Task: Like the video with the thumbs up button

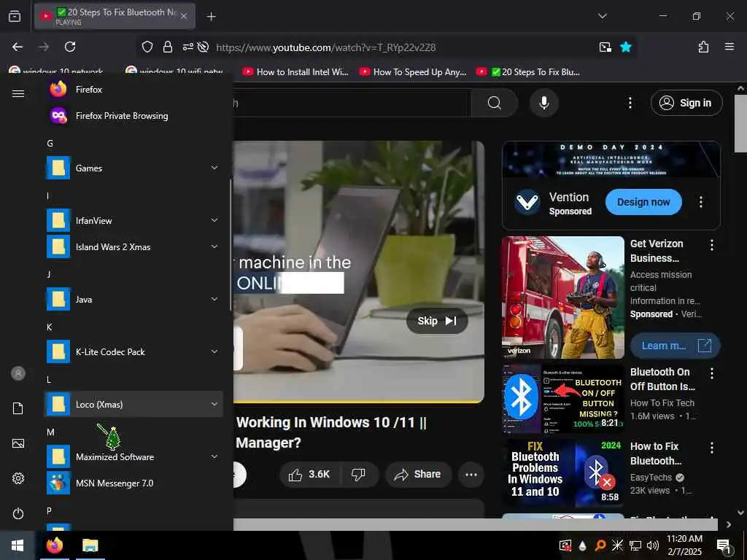Action: point(309,474)
